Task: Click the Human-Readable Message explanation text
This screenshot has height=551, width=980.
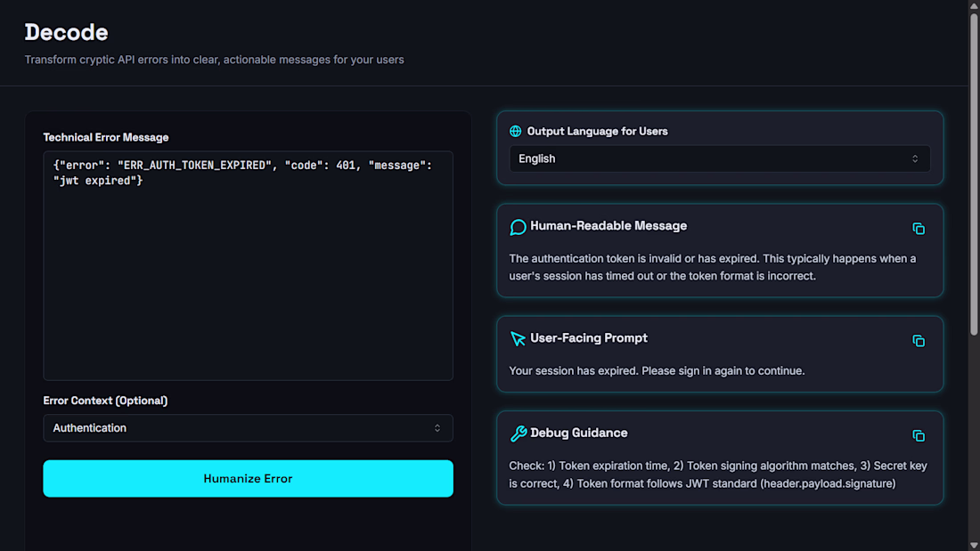Action: [x=712, y=267]
